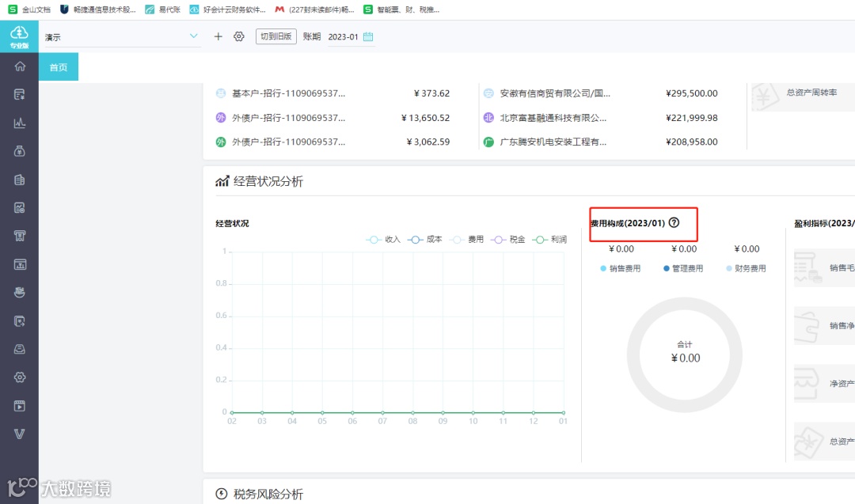855x504 pixels.
Task: Open the home icon in the sidebar
Action: (20, 66)
